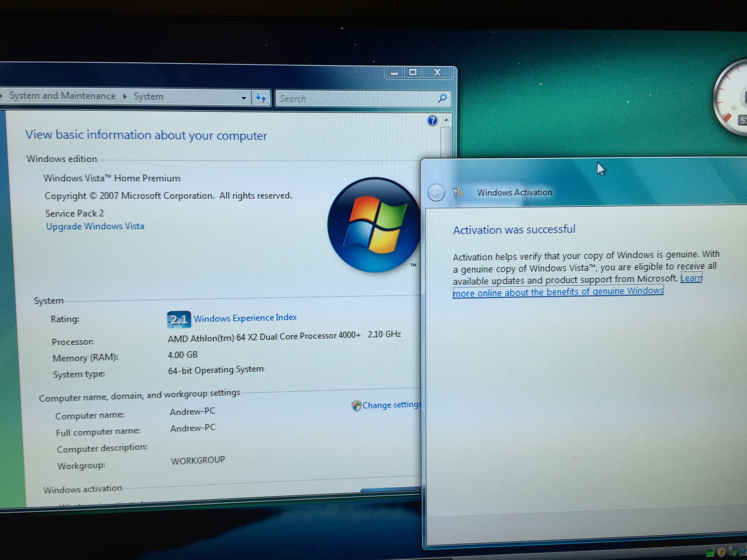Open the Upgrade Windows Vista link
This screenshot has height=560, width=747.
coord(95,226)
